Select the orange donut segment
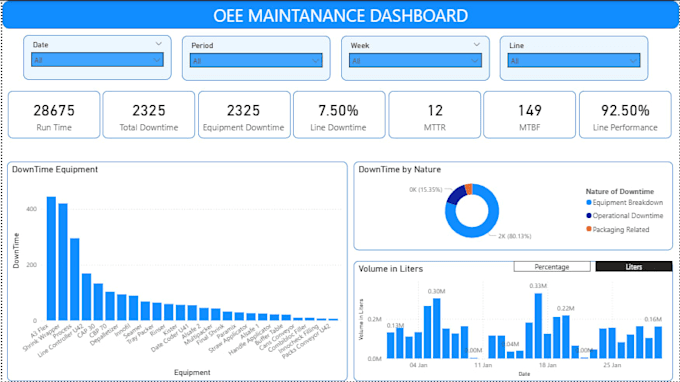 click(469, 189)
